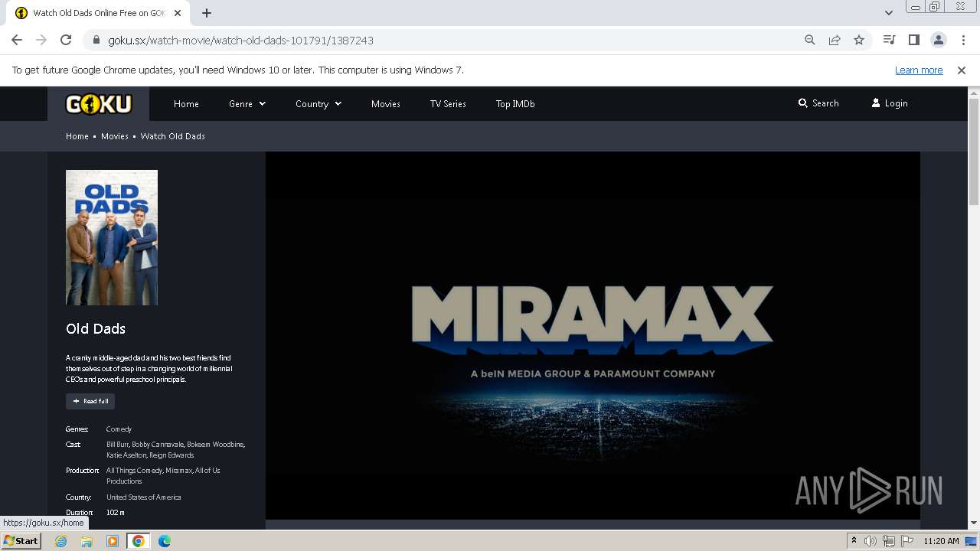Open the TV Series nav item

click(x=448, y=104)
